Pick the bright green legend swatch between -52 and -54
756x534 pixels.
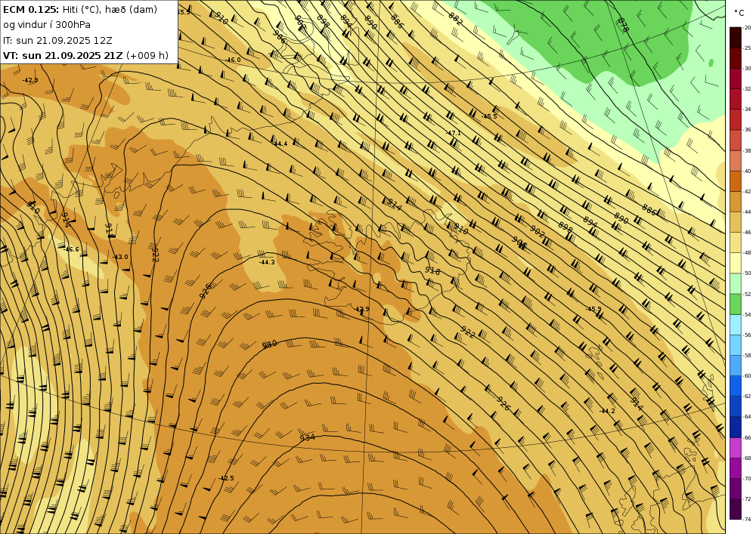coord(736,304)
